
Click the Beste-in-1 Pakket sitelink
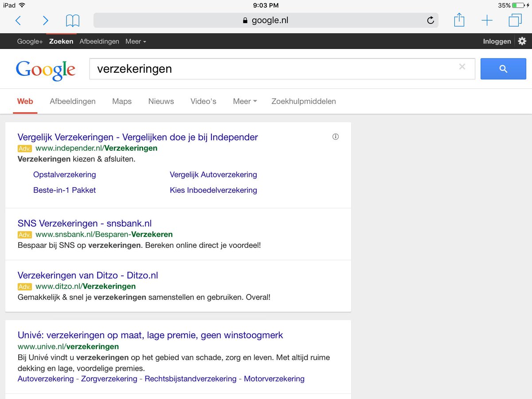point(64,190)
